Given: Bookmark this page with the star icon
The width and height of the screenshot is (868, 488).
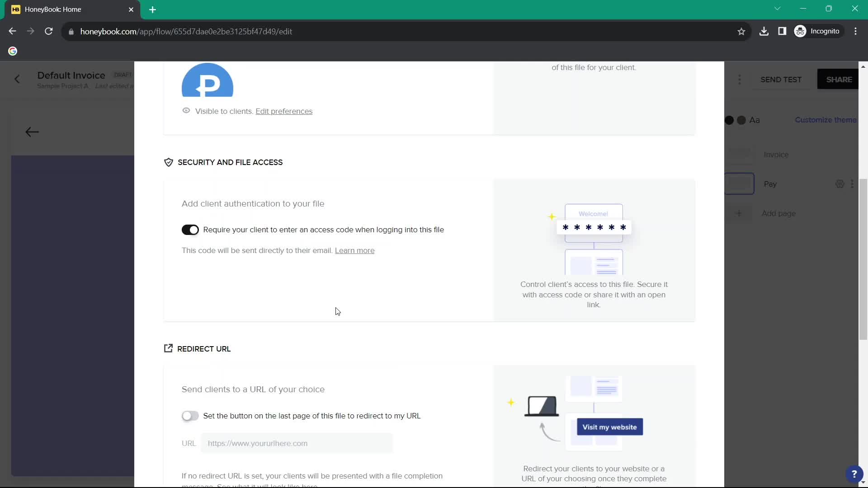Looking at the screenshot, I should (x=741, y=31).
